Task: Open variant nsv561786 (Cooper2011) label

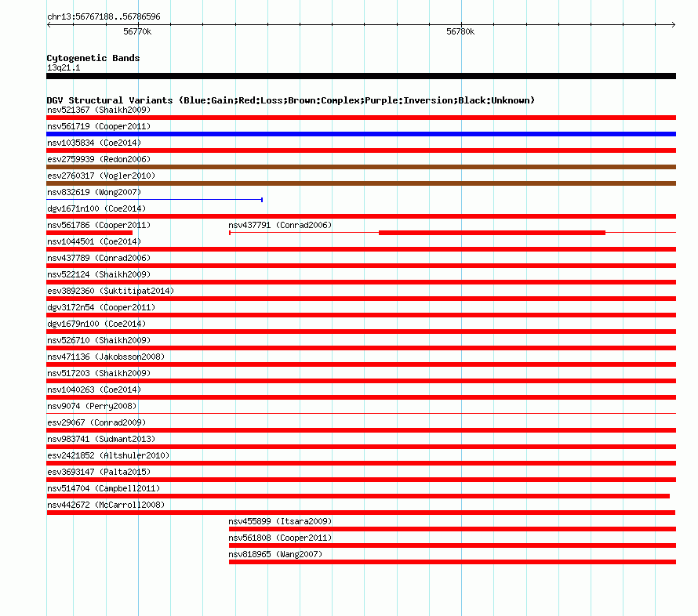Action: coord(99,225)
